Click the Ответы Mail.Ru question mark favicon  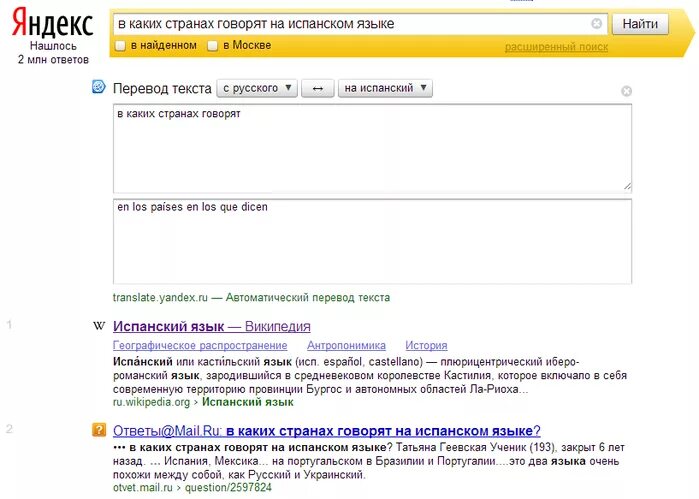tap(99, 429)
